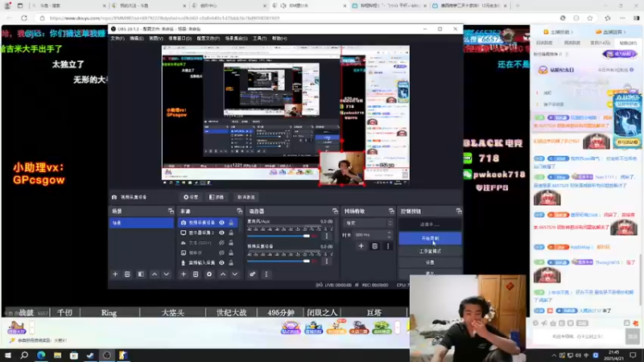Open the 停靠窗口(D) menu in OBS
This screenshot has height=362, width=644.
click(x=180, y=39)
